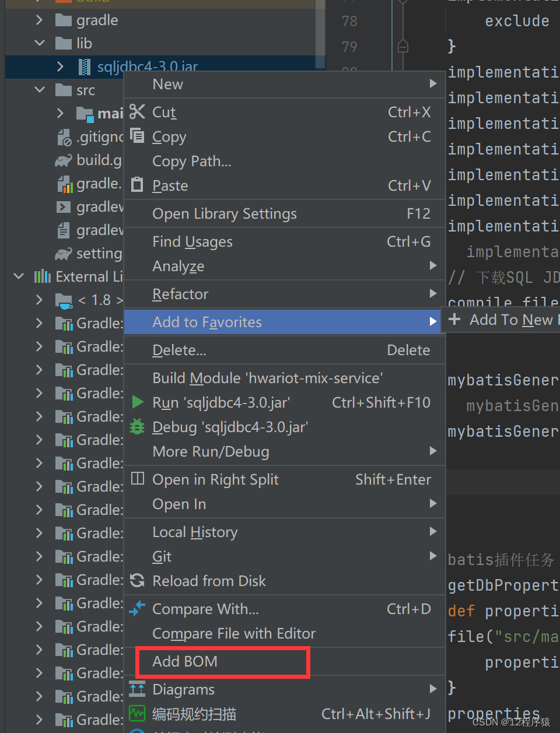
Task: Collapse the lib folder
Action: (38, 43)
